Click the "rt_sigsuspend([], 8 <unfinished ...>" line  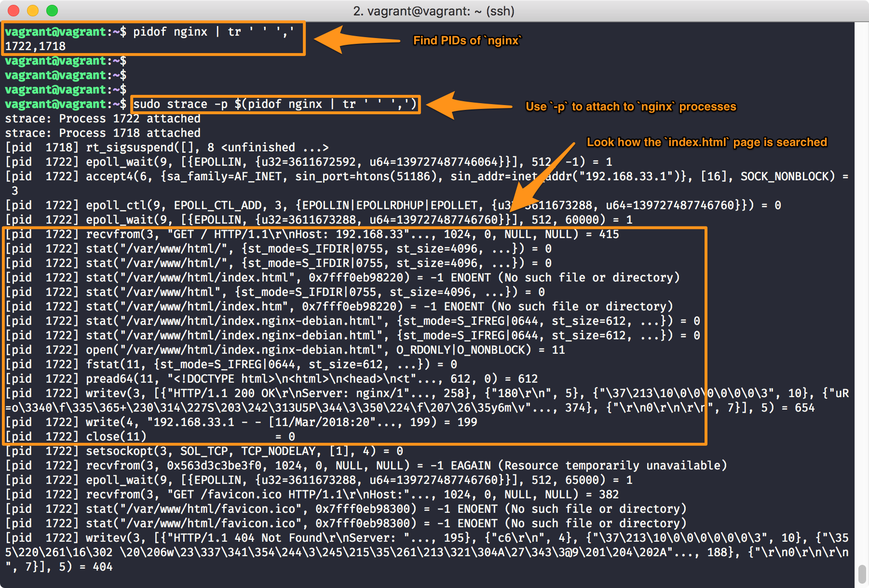pos(167,147)
